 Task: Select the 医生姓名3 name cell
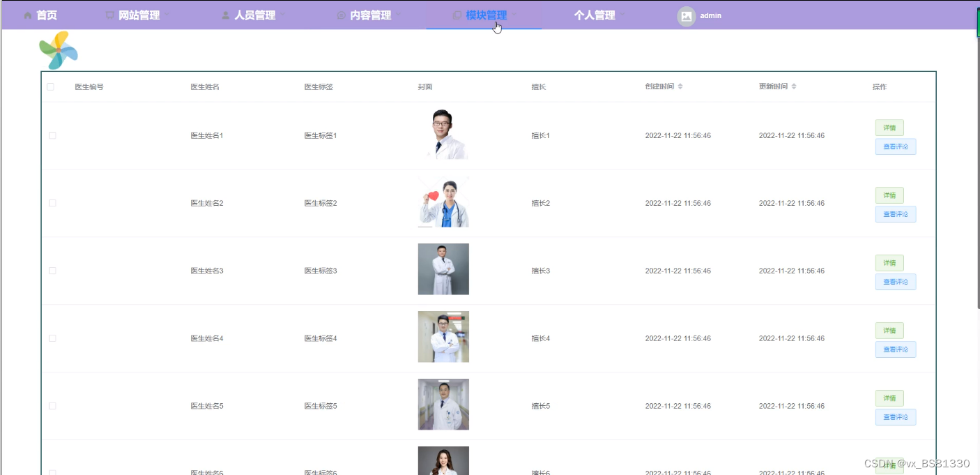tap(207, 271)
